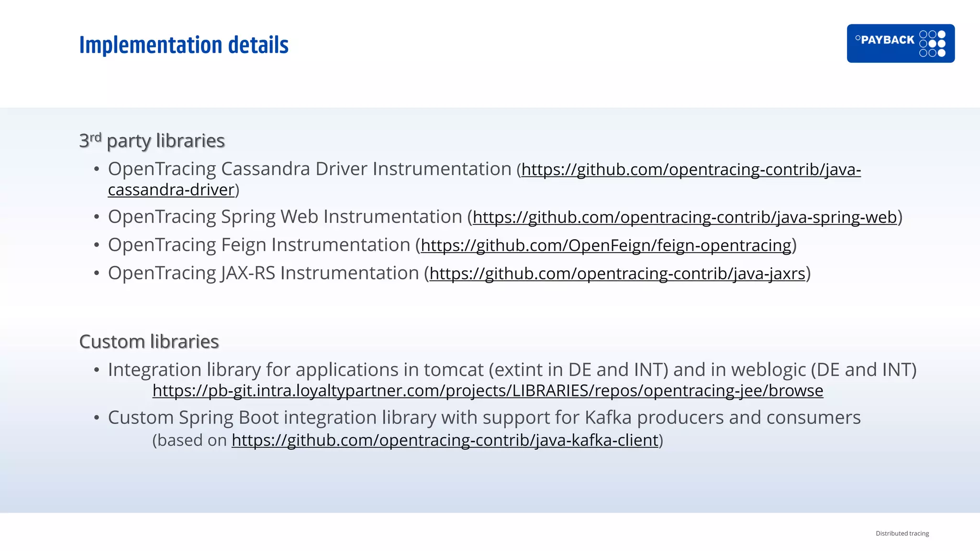
Task: Click the 'Custom libraries' heading
Action: (x=149, y=342)
